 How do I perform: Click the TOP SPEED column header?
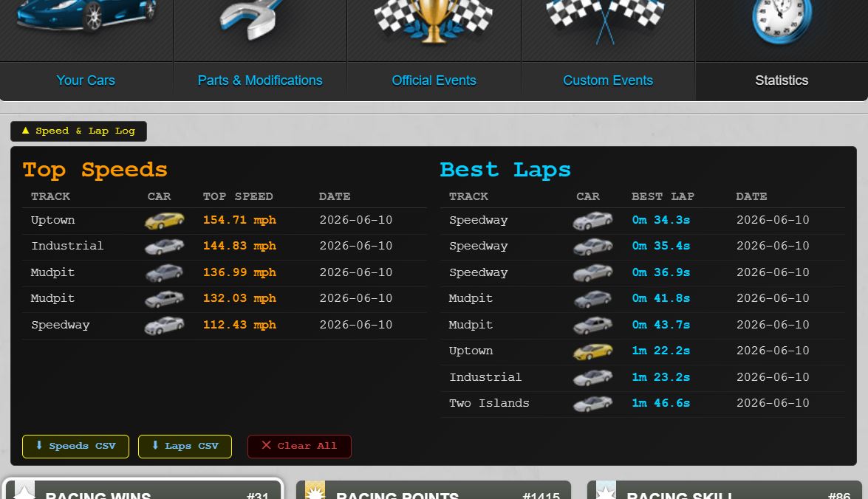click(237, 197)
